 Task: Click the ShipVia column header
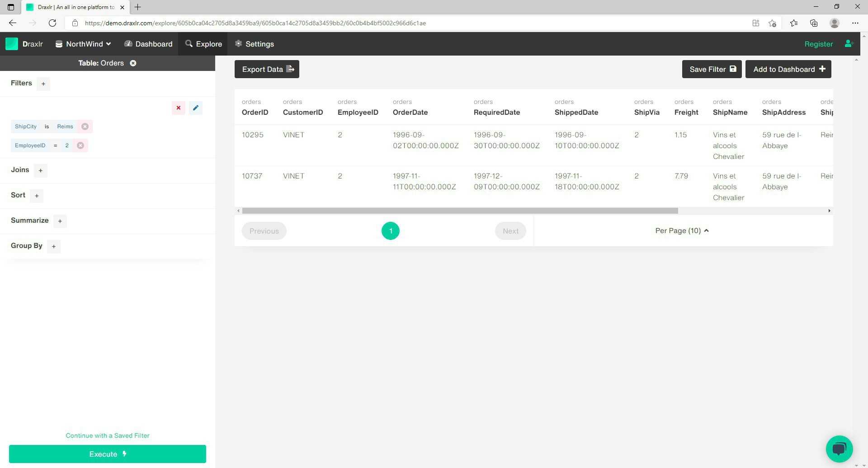click(647, 112)
